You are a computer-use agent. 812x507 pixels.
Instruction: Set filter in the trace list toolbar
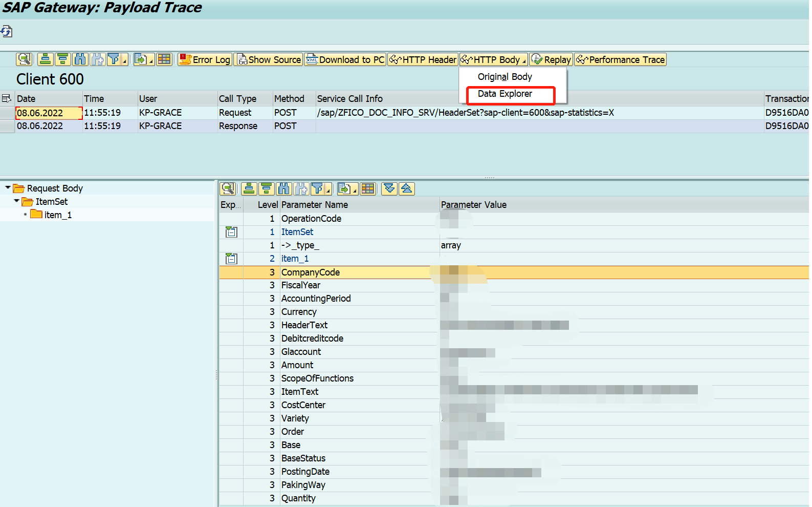114,59
